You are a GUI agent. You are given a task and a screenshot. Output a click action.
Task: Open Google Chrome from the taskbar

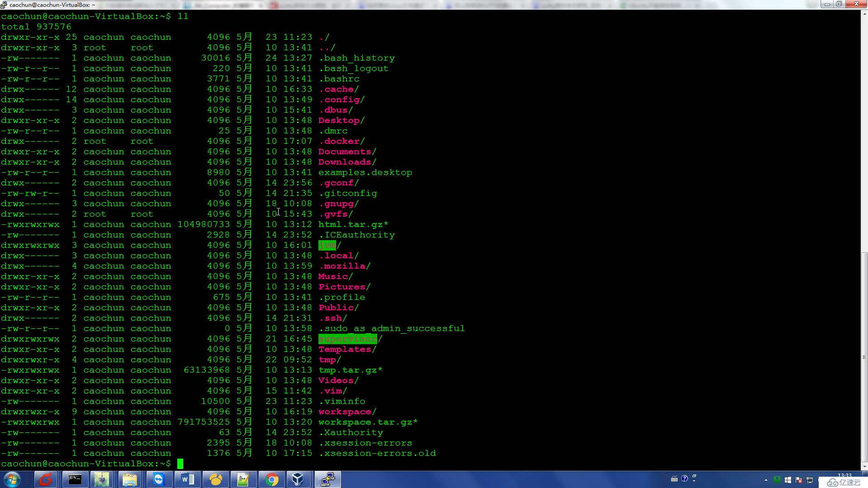(272, 479)
